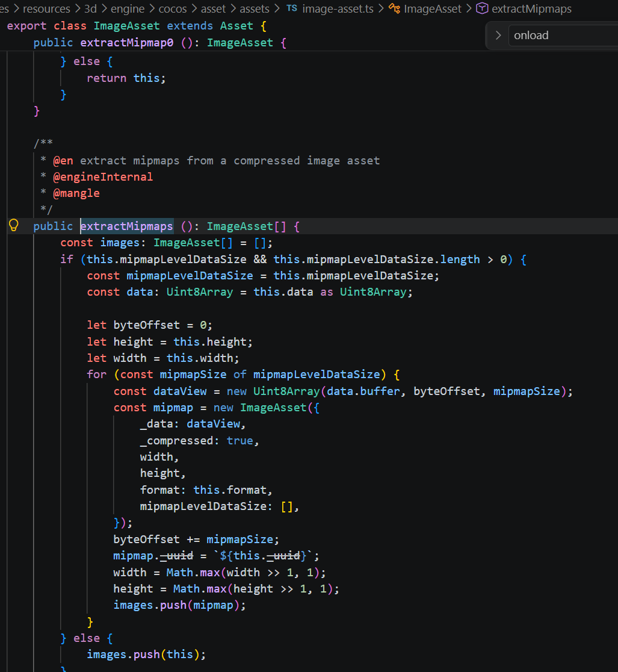Click the extractMipmaps method cube icon in breadcrumbs
Viewport: 618px width, 672px height.
coord(482,8)
